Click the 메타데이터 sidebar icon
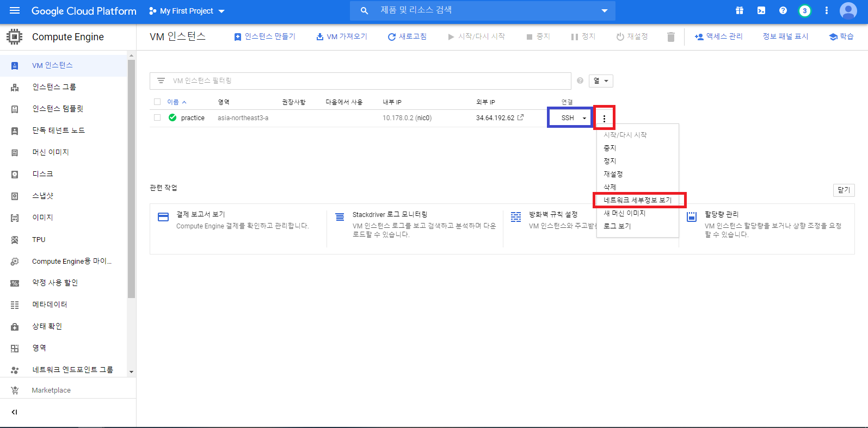Viewport: 868px width, 428px height. tap(15, 305)
